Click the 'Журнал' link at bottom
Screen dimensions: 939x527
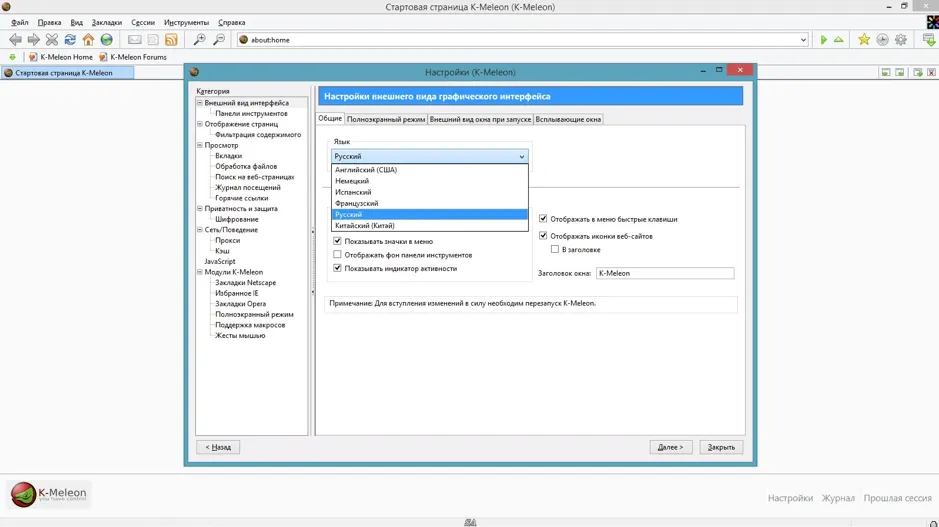[x=838, y=498]
